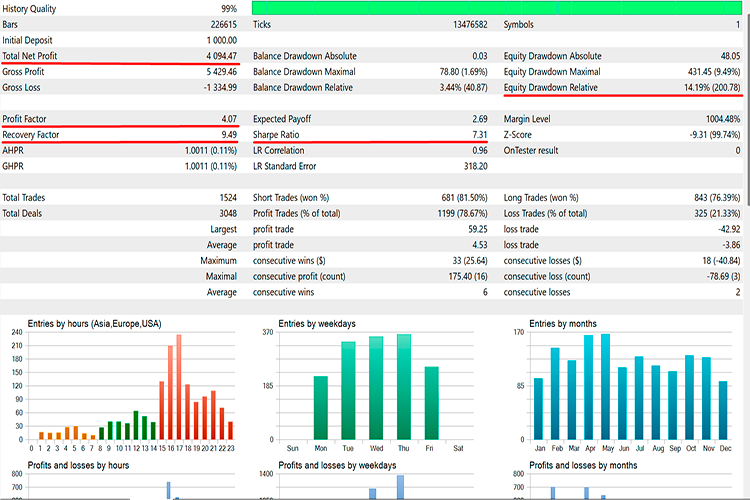Select Profits and losses by months title
This screenshot has width=750, height=500.
pos(583,466)
